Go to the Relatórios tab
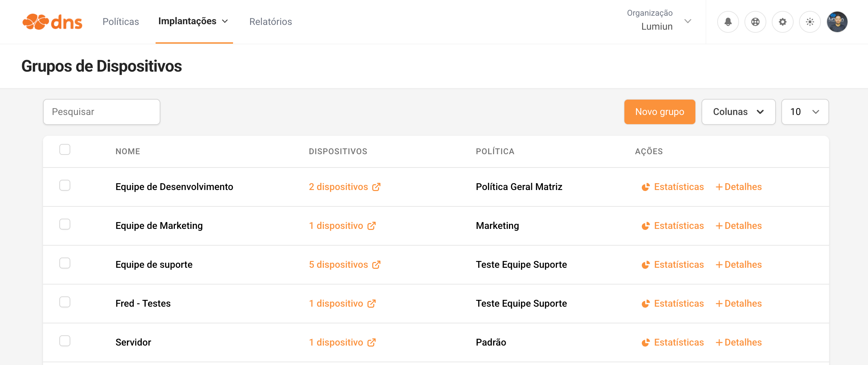 (271, 22)
